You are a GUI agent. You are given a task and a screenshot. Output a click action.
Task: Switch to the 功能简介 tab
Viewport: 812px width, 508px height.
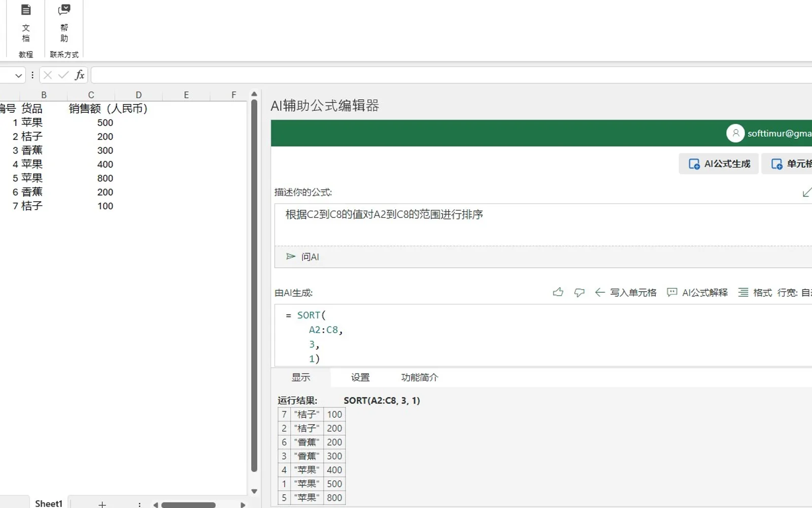point(420,377)
